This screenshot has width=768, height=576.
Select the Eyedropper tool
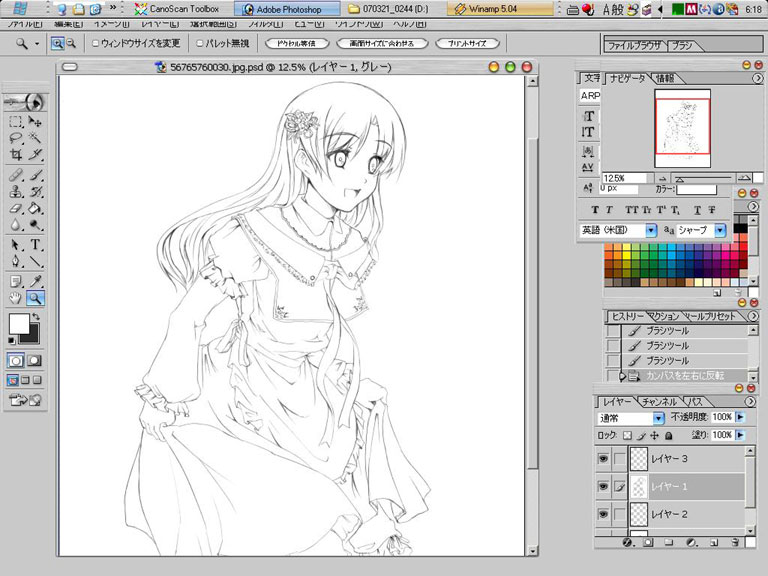(x=35, y=281)
